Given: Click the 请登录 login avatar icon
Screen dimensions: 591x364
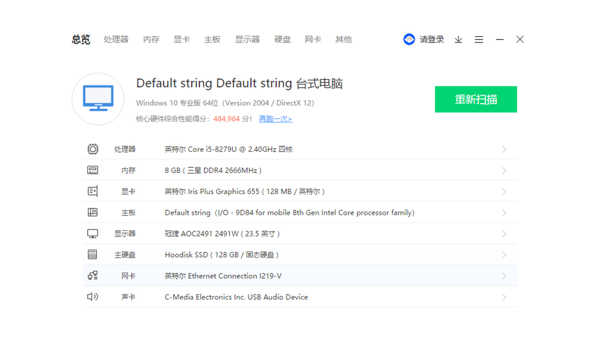Looking at the screenshot, I should (x=409, y=39).
